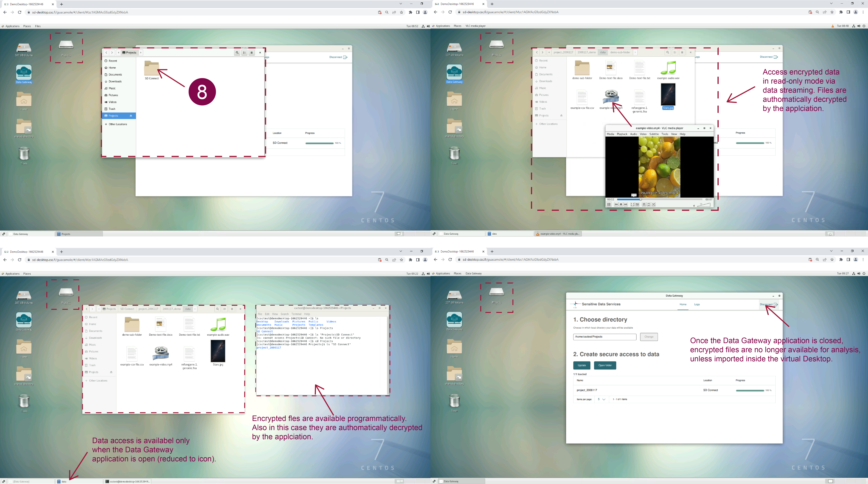Toggle VLC fullscreen mode button
868x484 pixels.
tap(632, 204)
